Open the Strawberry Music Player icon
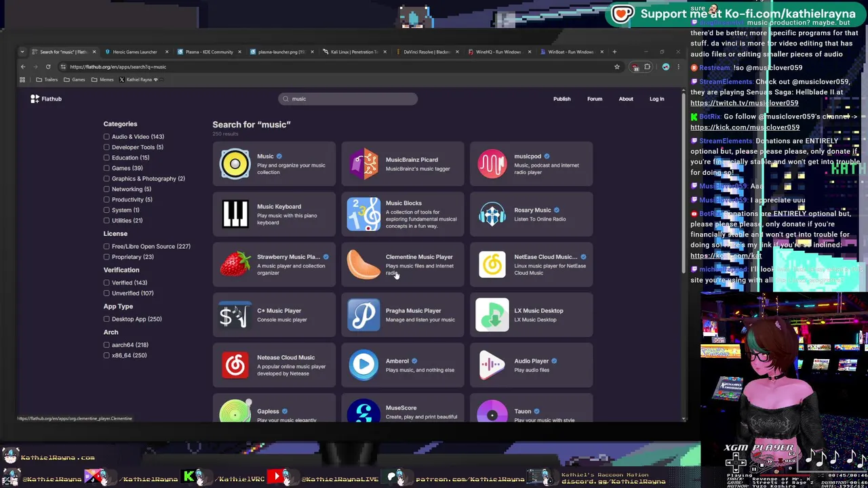The image size is (868, 488). (235, 264)
